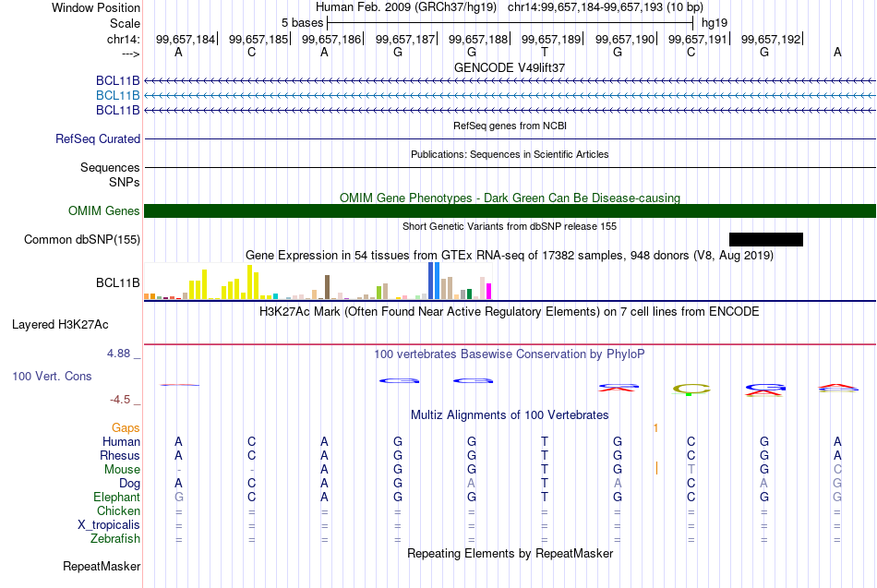The height and width of the screenshot is (588, 877).
Task: Click the SNPs label under Sequences
Action: point(125,182)
